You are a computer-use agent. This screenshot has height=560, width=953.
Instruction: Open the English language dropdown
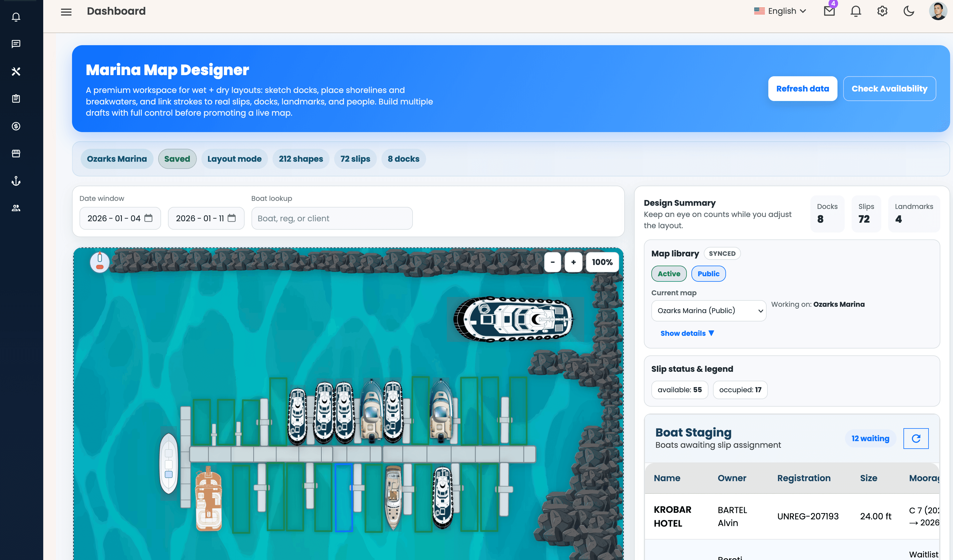point(780,11)
